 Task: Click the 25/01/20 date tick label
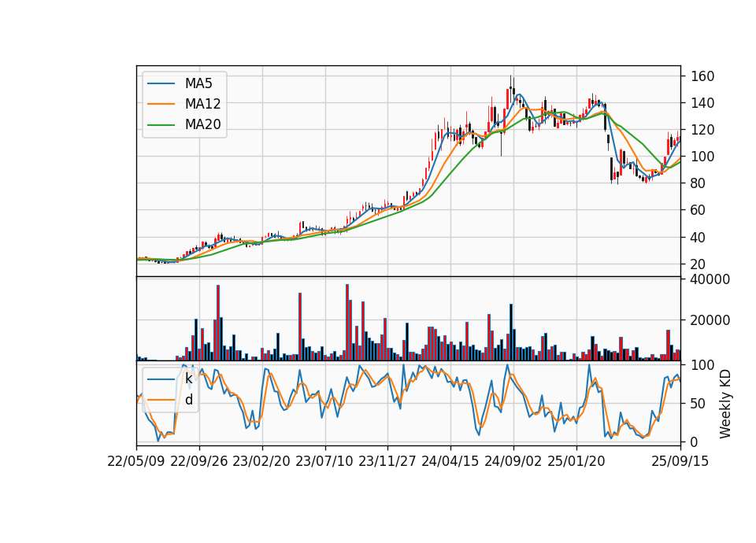pos(576,462)
